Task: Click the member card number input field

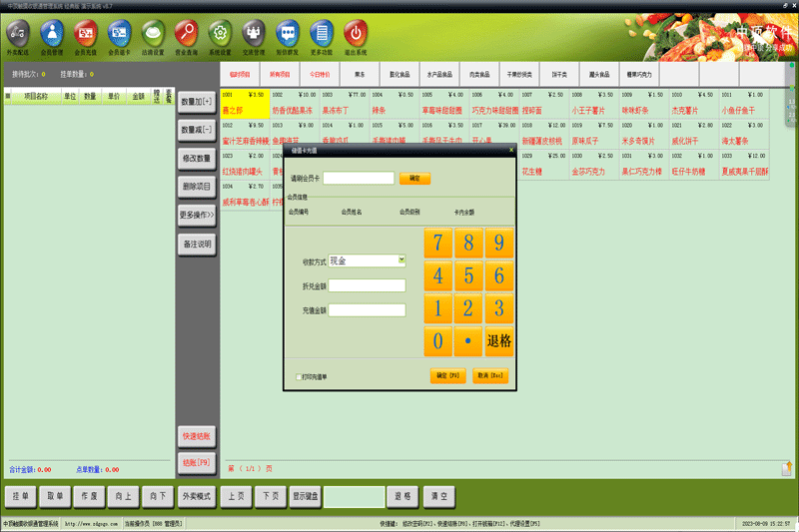Action: pos(359,178)
